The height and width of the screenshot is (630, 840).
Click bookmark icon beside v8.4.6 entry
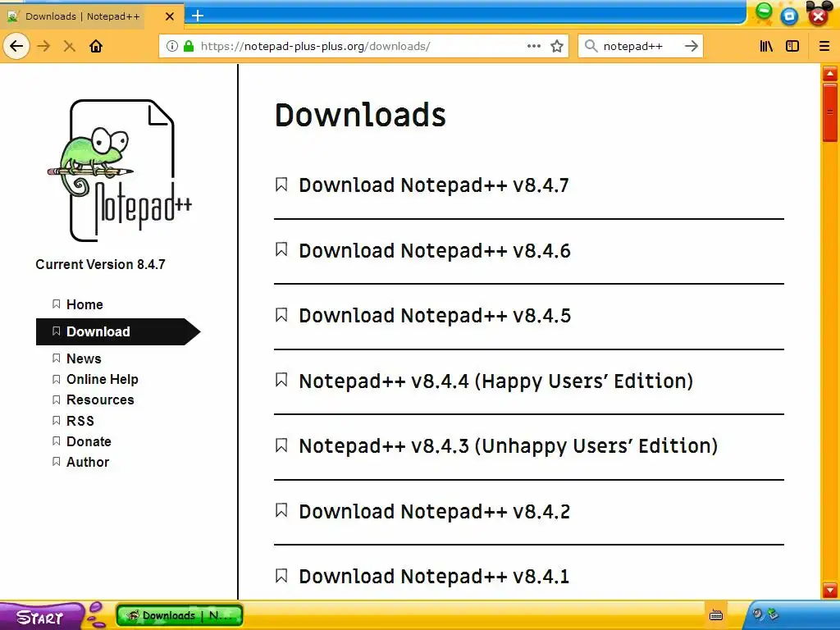point(281,249)
